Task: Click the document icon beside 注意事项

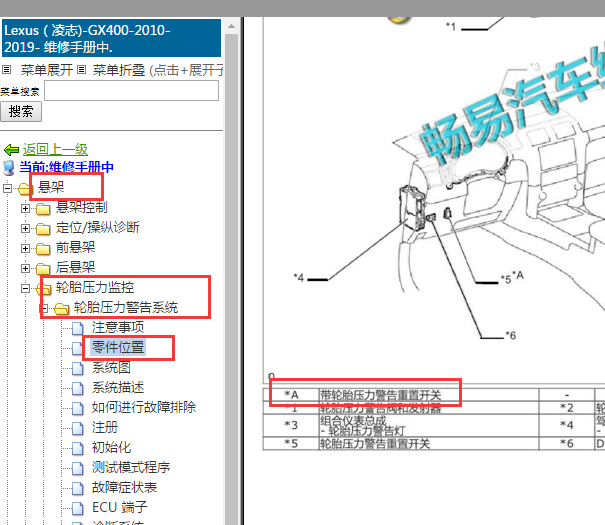Action: (78, 328)
